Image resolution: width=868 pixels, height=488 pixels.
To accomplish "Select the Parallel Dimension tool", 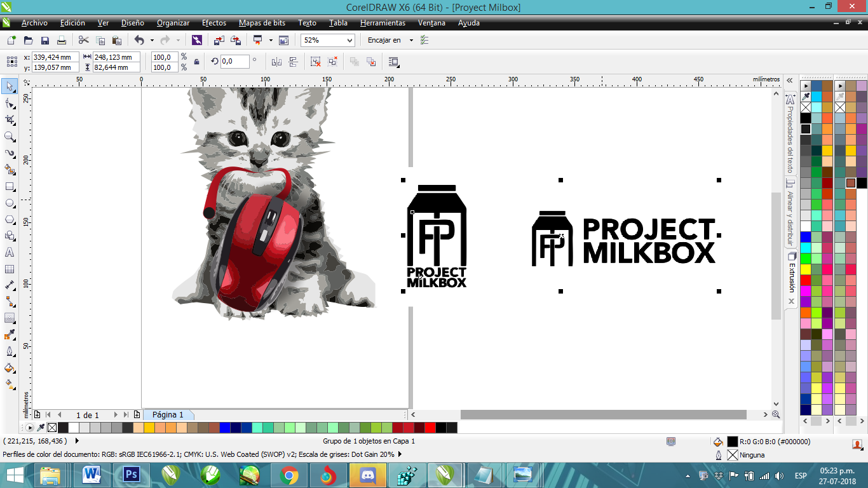I will pyautogui.click(x=10, y=285).
